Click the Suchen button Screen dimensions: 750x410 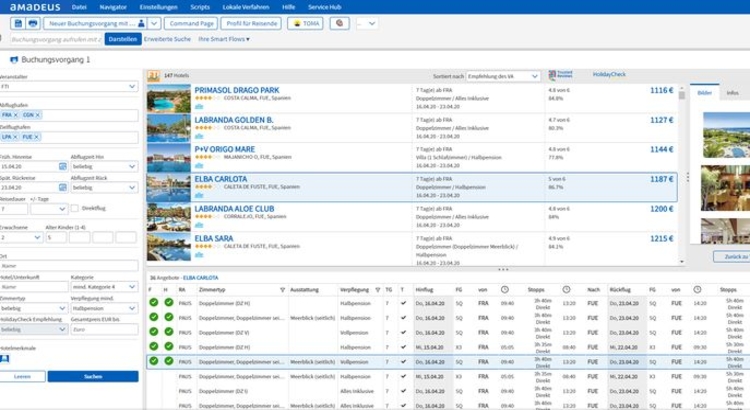tap(93, 377)
